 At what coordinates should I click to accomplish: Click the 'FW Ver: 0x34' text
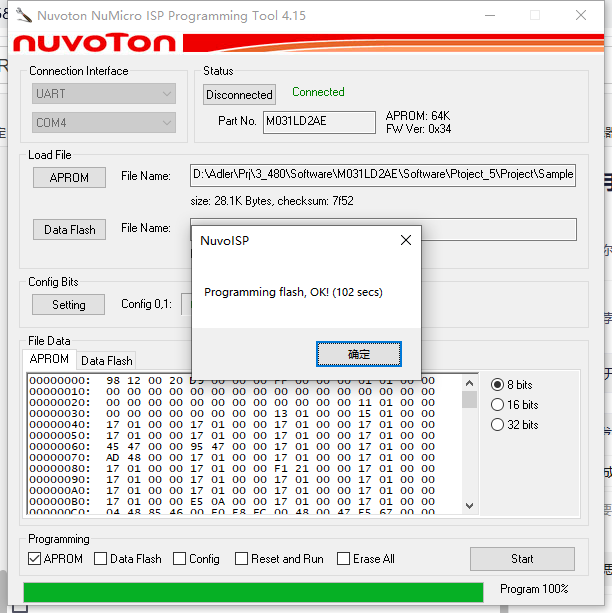(x=418, y=129)
